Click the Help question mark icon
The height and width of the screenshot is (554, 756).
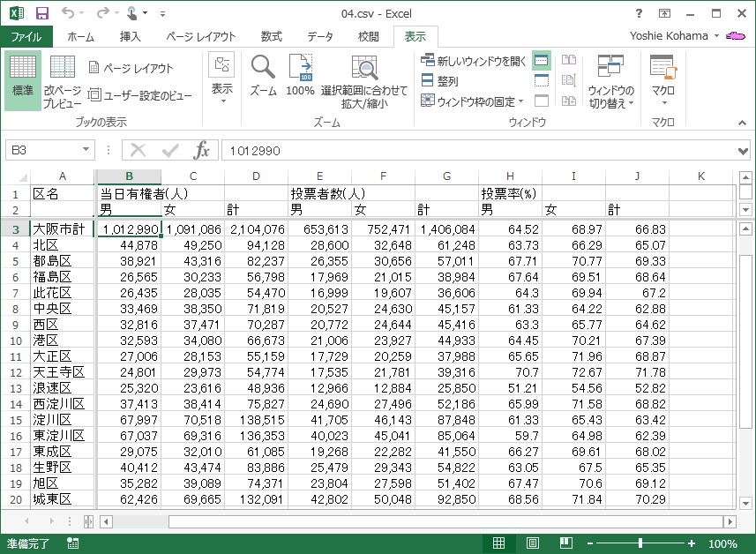click(639, 13)
